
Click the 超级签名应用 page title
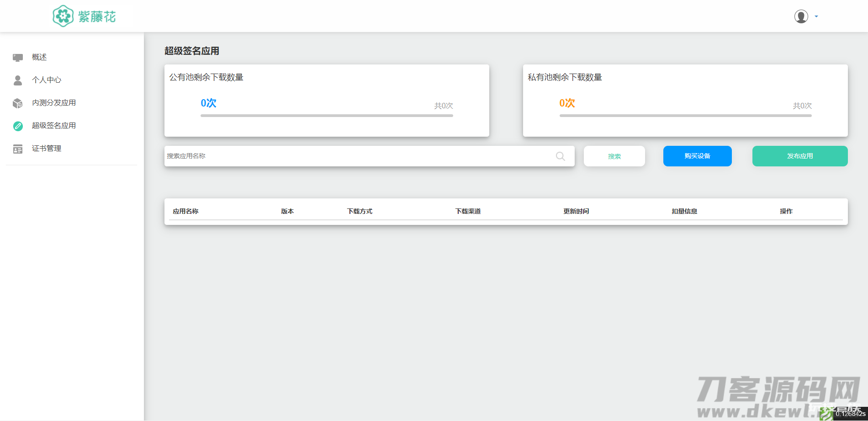[192, 51]
